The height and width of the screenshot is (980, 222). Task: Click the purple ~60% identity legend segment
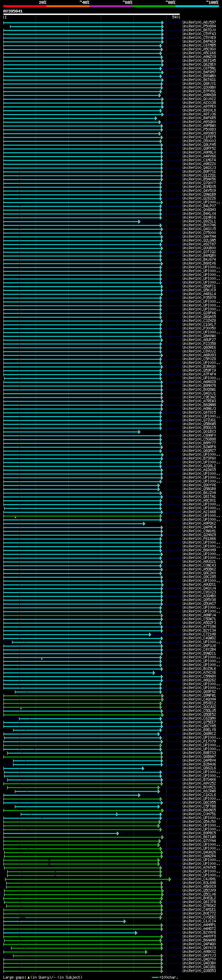111,6
